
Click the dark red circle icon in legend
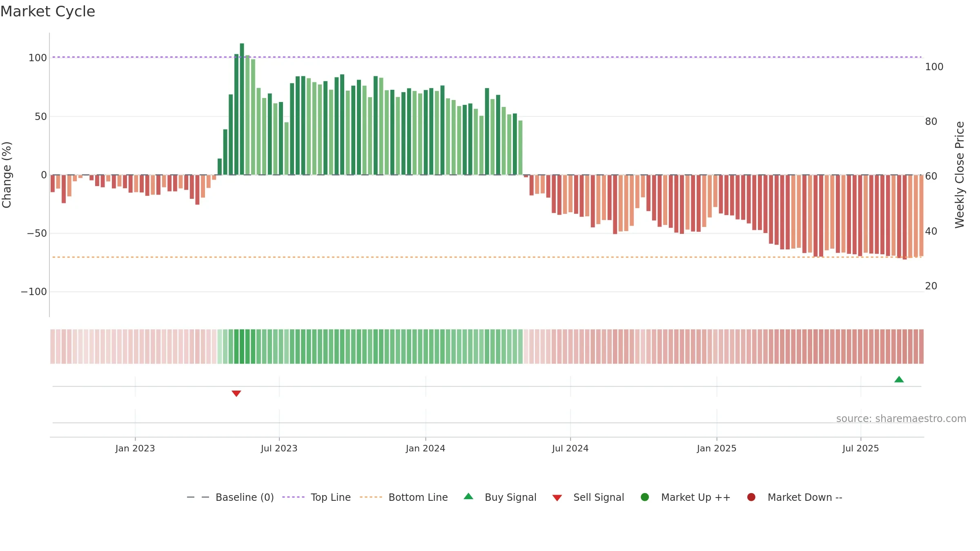(x=751, y=497)
